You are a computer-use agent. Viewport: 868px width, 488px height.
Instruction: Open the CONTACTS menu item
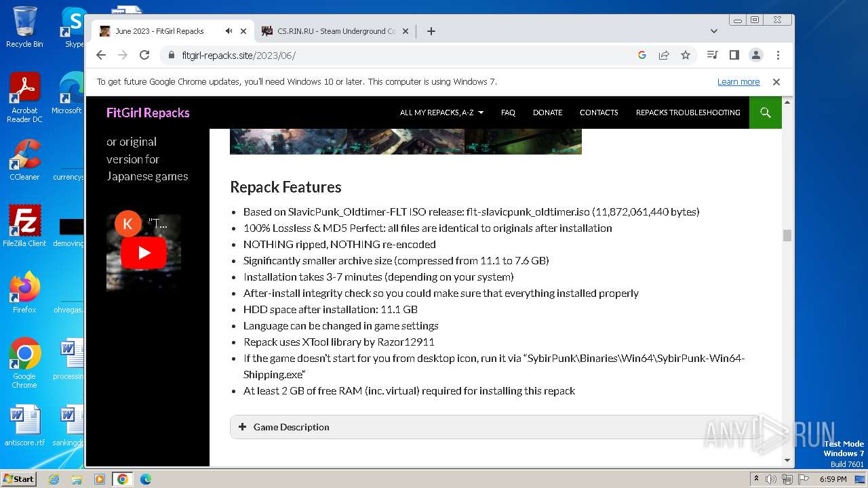point(599,113)
